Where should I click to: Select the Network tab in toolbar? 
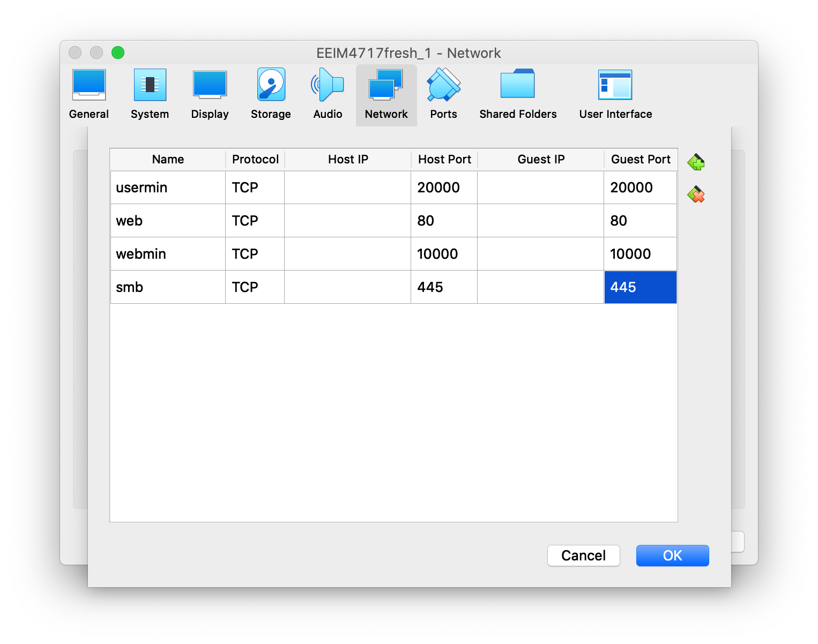pos(386,94)
